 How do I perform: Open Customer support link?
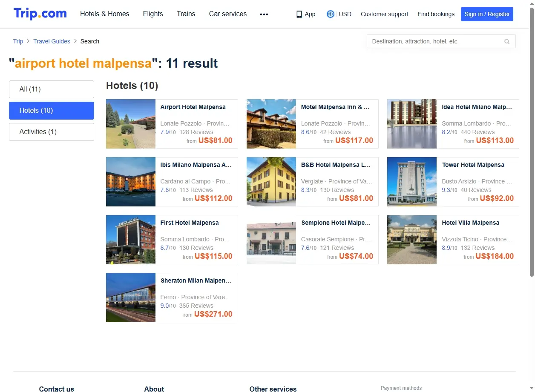pos(384,14)
